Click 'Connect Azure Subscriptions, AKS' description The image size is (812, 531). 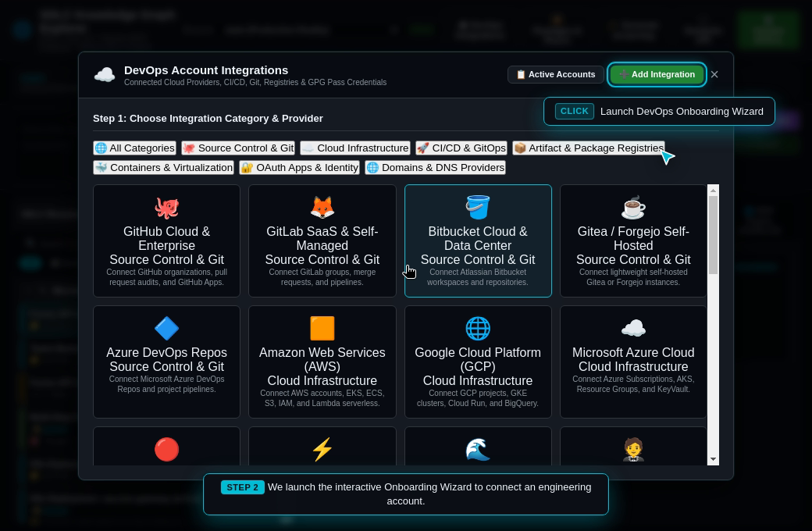point(633,384)
